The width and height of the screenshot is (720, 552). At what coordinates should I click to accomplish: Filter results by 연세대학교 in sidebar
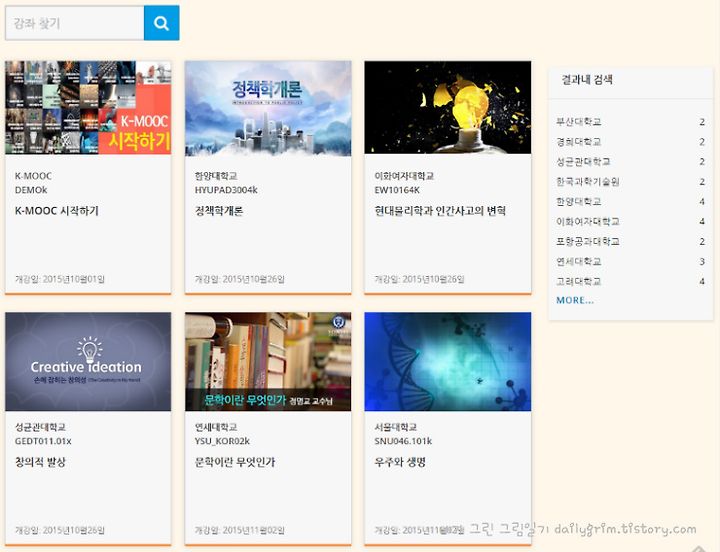click(x=579, y=261)
